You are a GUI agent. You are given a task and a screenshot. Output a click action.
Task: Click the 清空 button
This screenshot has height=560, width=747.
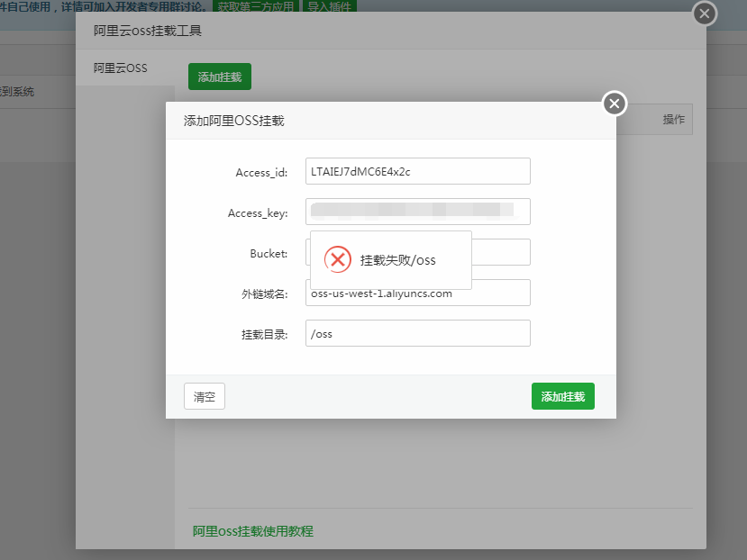205,396
